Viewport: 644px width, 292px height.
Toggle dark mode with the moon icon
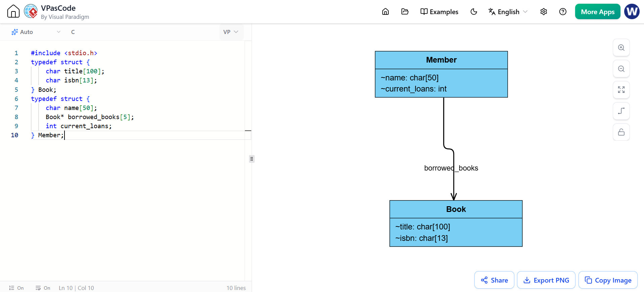[x=474, y=12]
